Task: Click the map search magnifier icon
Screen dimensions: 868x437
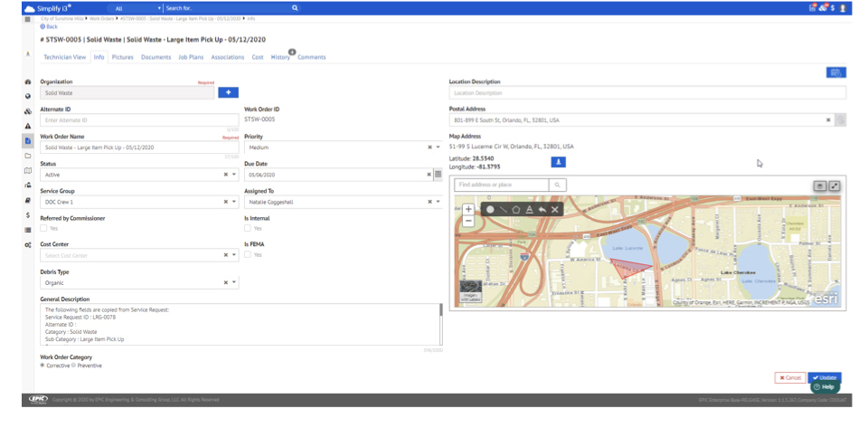Action: [x=558, y=185]
